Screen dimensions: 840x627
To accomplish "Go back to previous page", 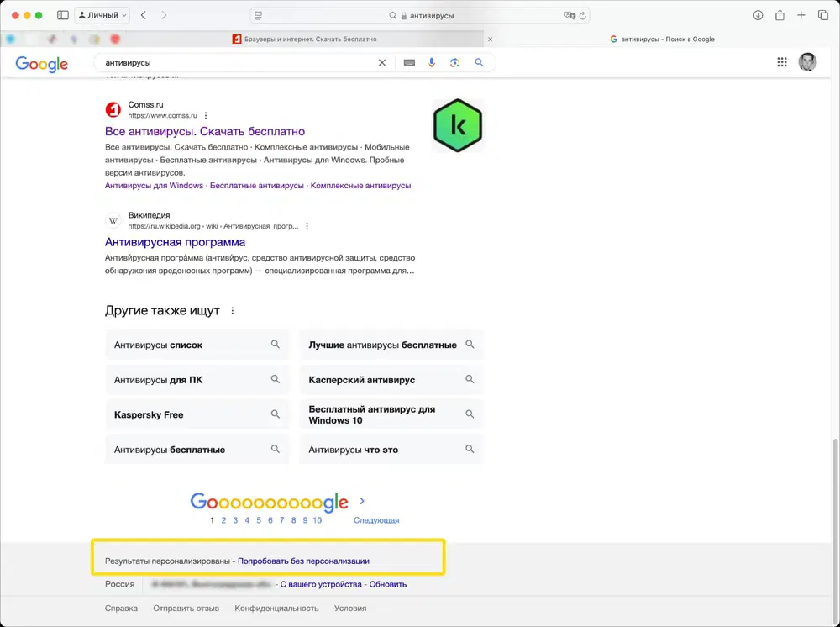I will click(144, 15).
